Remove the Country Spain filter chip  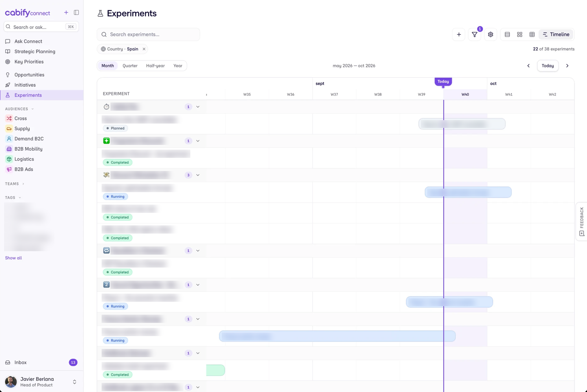[144, 49]
